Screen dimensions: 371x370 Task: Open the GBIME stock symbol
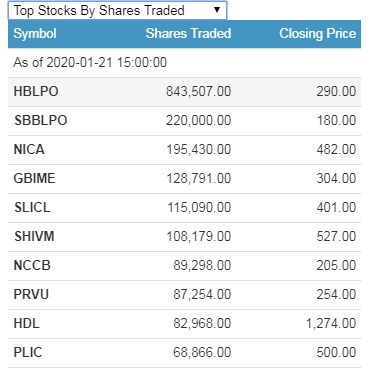pyautogui.click(x=34, y=179)
